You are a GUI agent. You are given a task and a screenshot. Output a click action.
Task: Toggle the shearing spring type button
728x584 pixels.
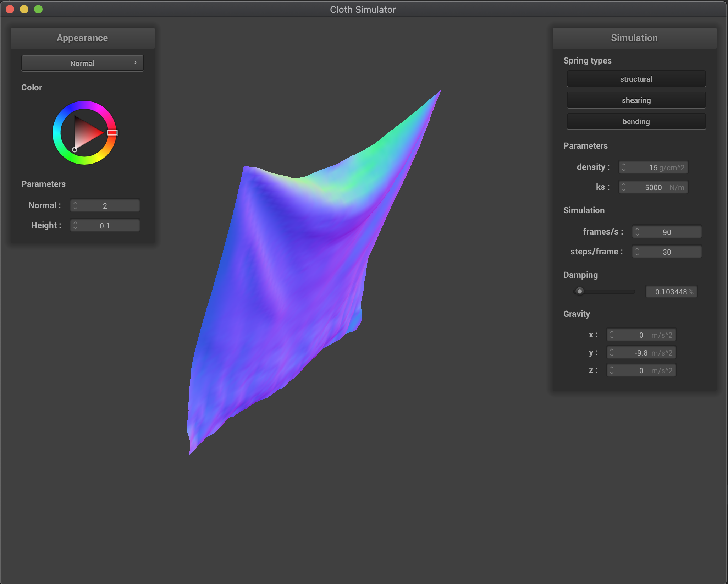636,100
